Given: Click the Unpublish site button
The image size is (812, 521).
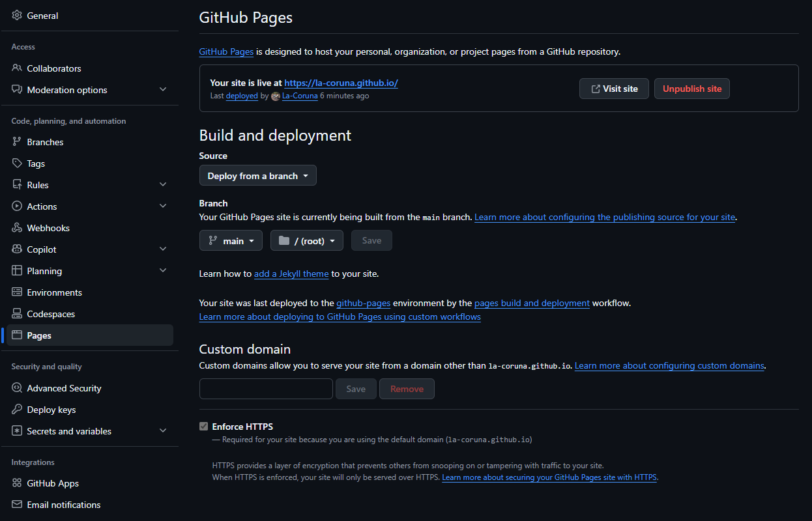Looking at the screenshot, I should coord(692,89).
